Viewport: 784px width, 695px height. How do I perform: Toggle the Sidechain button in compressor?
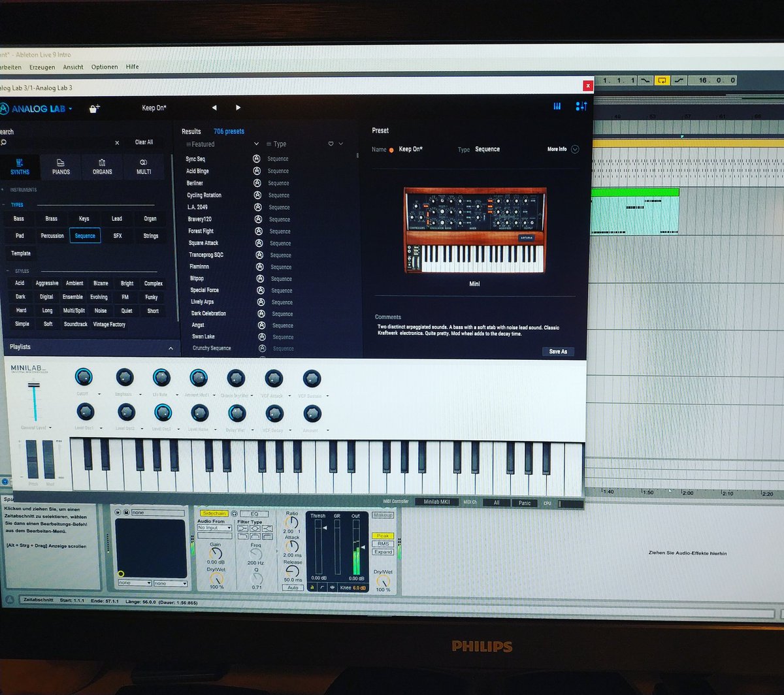[214, 513]
